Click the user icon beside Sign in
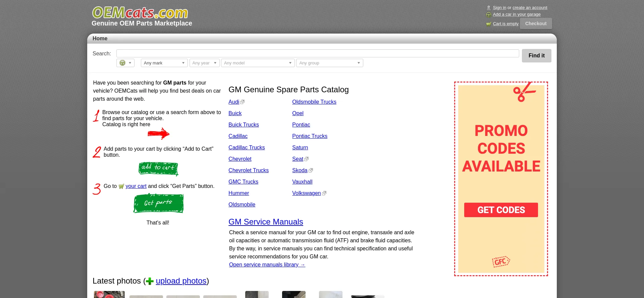644x298 pixels. pos(488,8)
